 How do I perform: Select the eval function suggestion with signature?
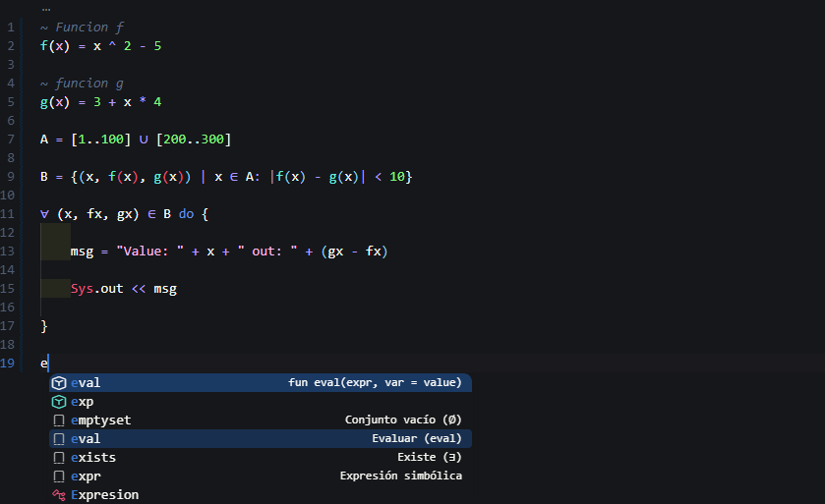point(261,382)
